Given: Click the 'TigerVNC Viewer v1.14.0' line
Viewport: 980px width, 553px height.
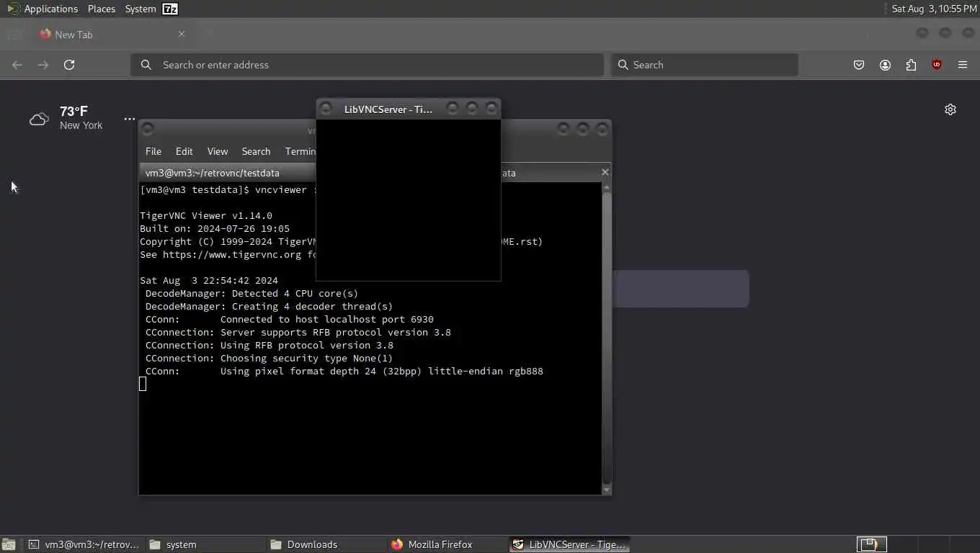Looking at the screenshot, I should 206,215.
